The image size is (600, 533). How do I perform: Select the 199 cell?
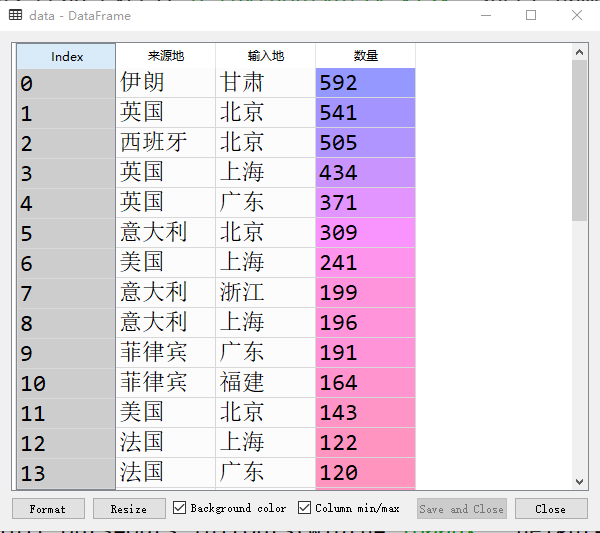(x=365, y=293)
